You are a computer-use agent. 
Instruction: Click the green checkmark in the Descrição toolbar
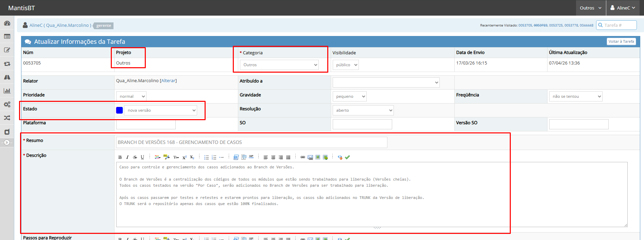coord(347,157)
